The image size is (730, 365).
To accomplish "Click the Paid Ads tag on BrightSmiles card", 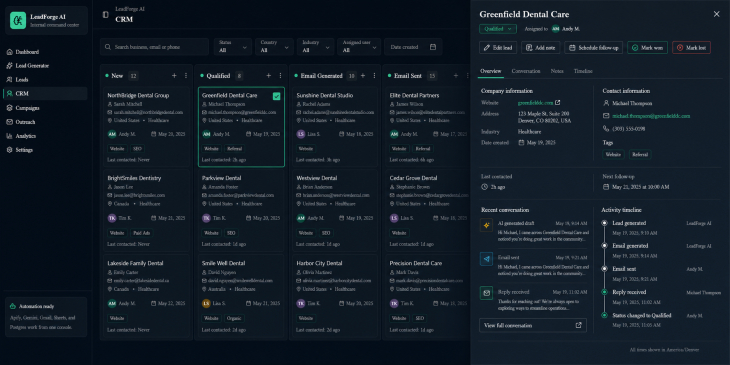I will point(141,233).
